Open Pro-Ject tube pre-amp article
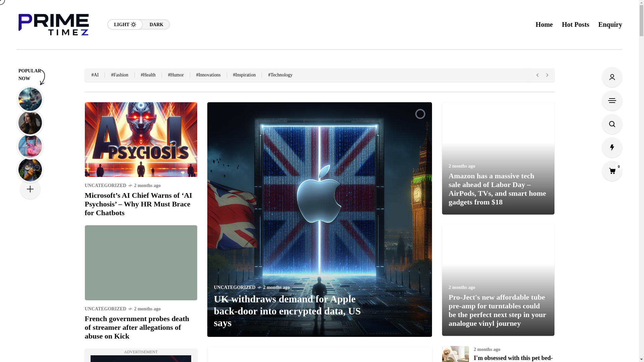The image size is (644, 362). pos(497,310)
